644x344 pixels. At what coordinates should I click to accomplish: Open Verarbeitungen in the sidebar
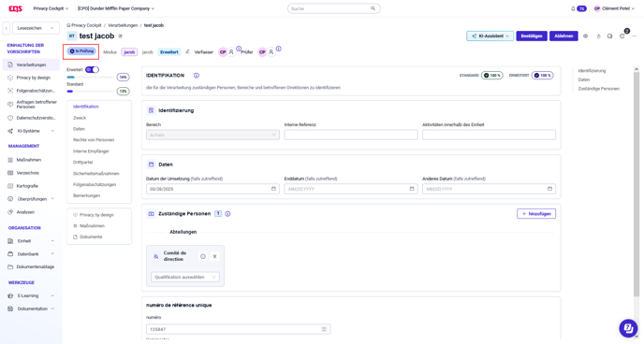coord(32,64)
